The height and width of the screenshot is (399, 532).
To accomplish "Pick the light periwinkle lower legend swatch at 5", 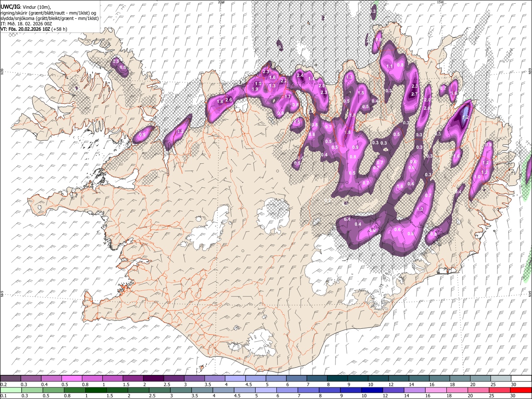I will point(266,390).
